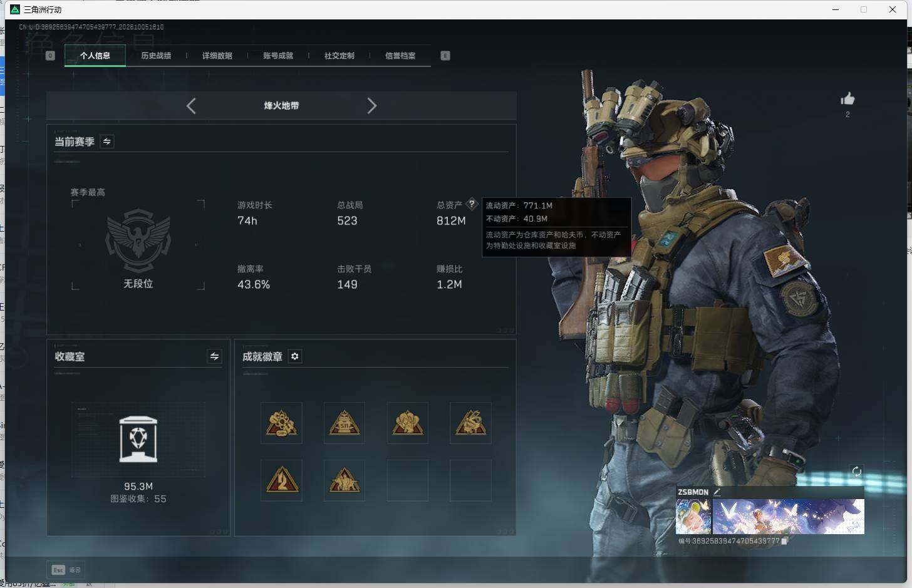Click the 523 total matches value
Screen dimensions: 912x588
[347, 220]
